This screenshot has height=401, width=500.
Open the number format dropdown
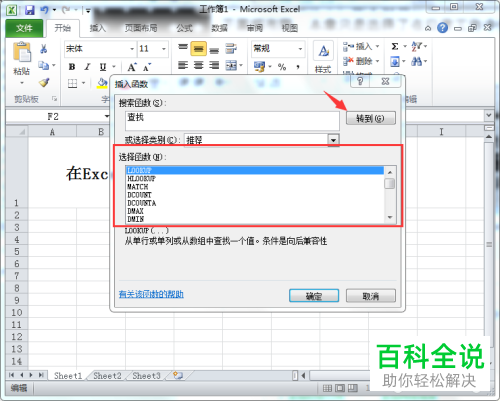coord(300,49)
